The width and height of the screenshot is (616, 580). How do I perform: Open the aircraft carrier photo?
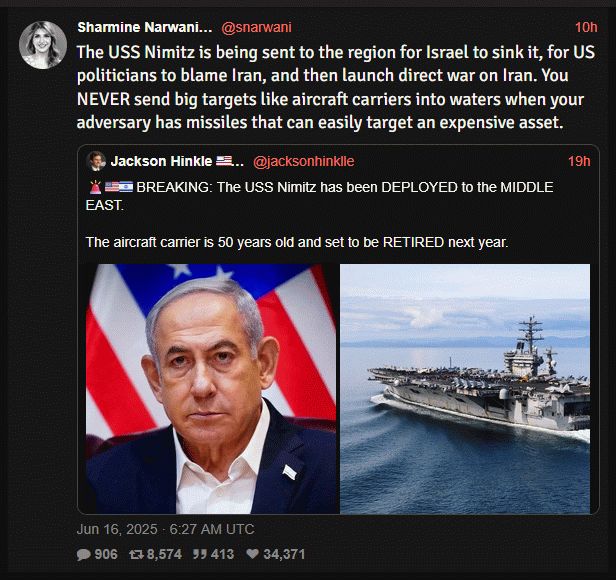465,389
